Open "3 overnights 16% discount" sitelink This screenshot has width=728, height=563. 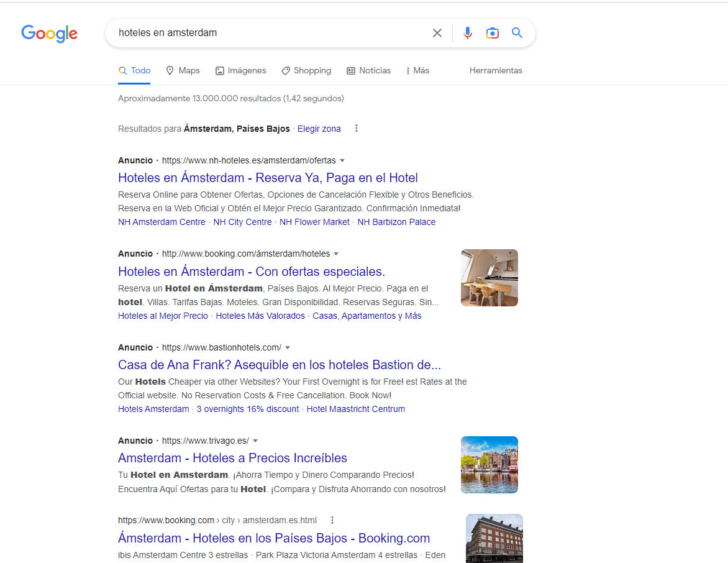(x=248, y=410)
